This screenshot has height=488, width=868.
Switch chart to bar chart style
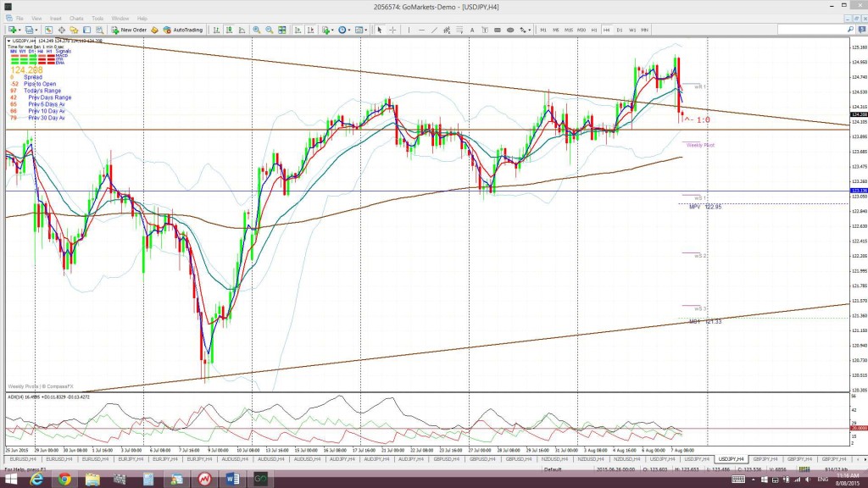pyautogui.click(x=216, y=30)
